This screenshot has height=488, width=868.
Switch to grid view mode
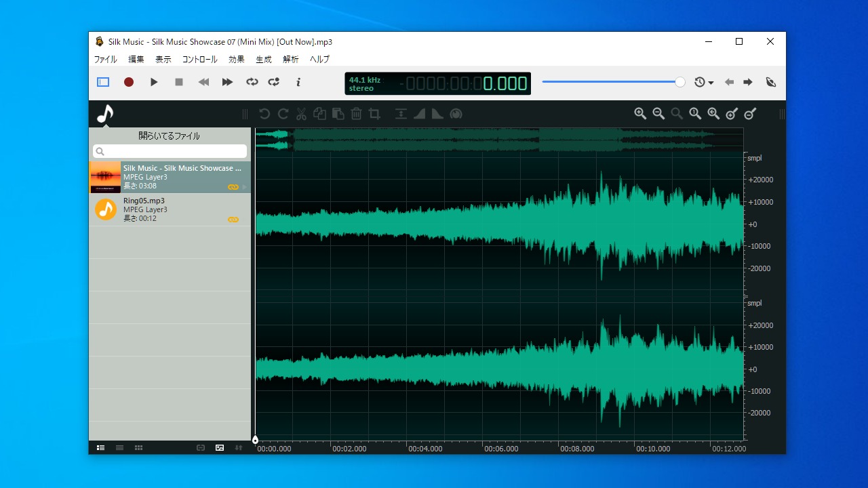tap(138, 448)
